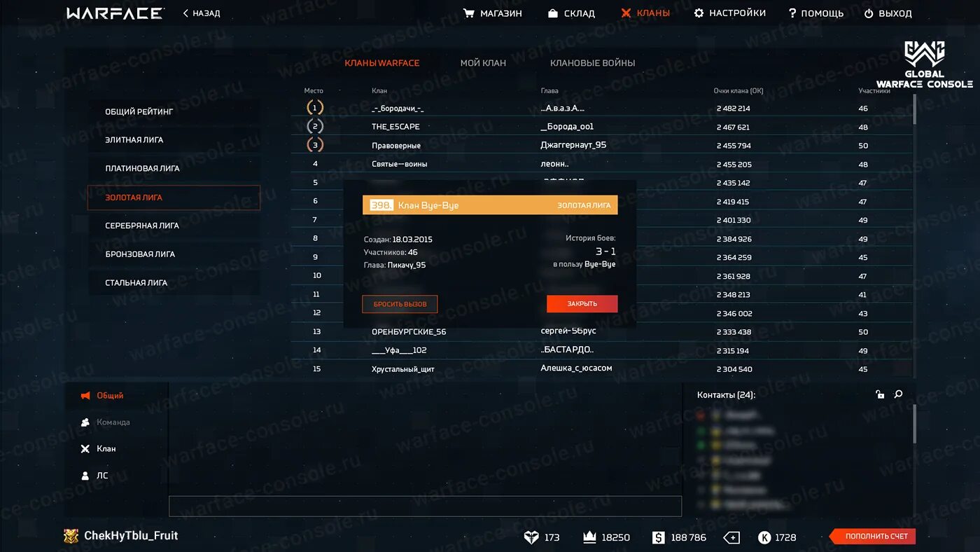980x552 pixels.
Task: Open the Кланы section
Action: 645,13
